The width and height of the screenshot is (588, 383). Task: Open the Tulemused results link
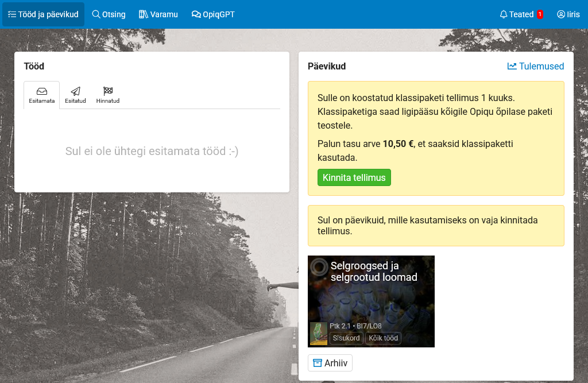tap(541, 66)
